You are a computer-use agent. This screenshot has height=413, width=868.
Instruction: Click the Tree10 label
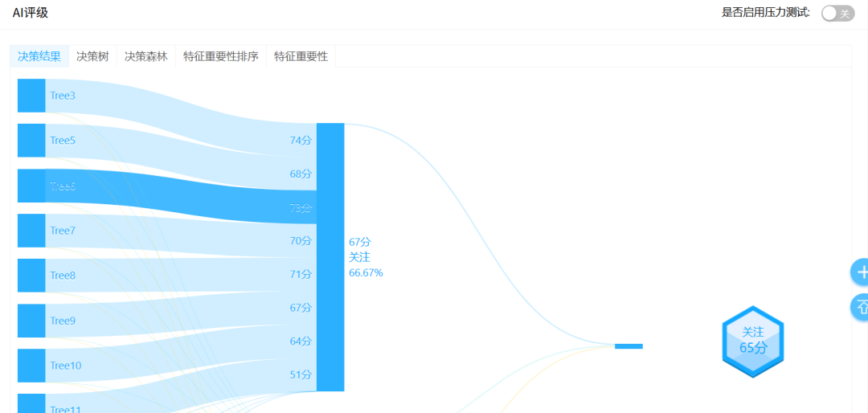tap(65, 366)
